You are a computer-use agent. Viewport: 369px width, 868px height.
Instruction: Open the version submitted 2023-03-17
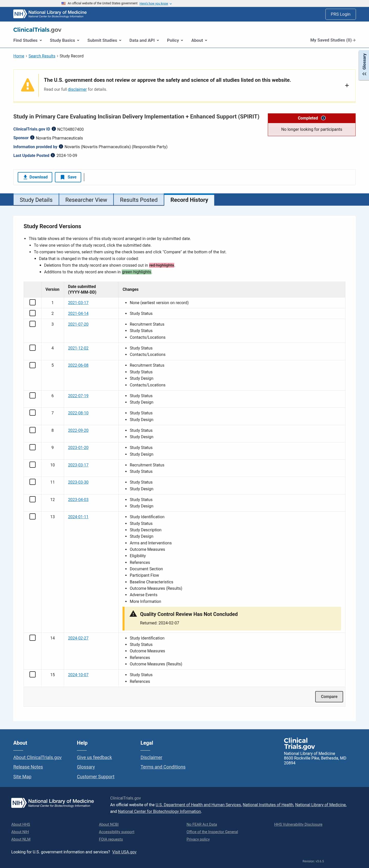(78, 465)
